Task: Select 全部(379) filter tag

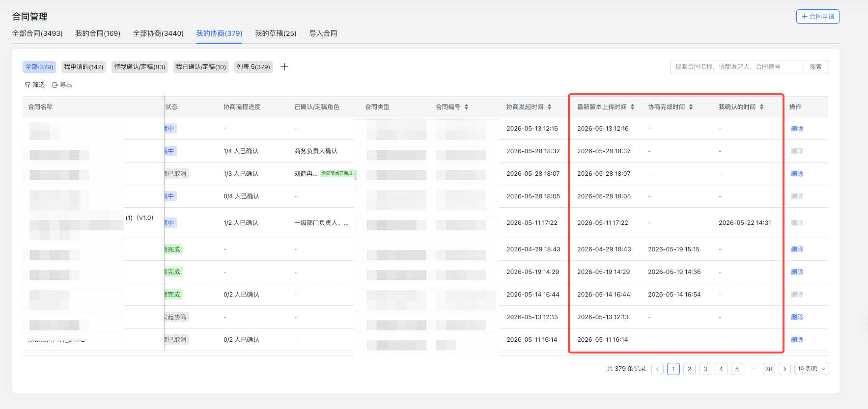Action: pyautogui.click(x=39, y=67)
